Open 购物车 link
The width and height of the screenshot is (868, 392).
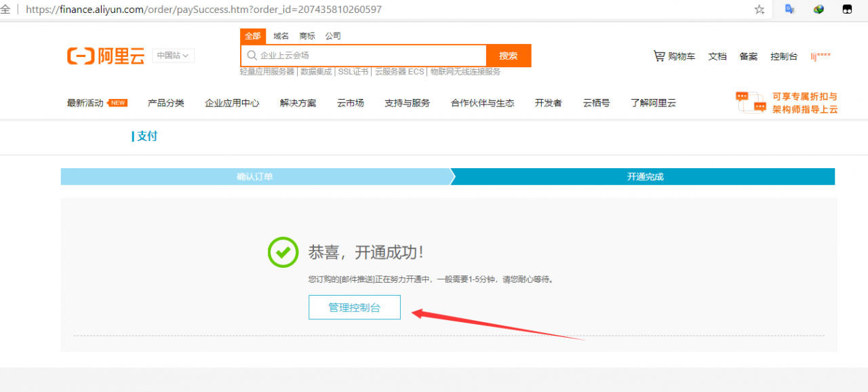682,56
